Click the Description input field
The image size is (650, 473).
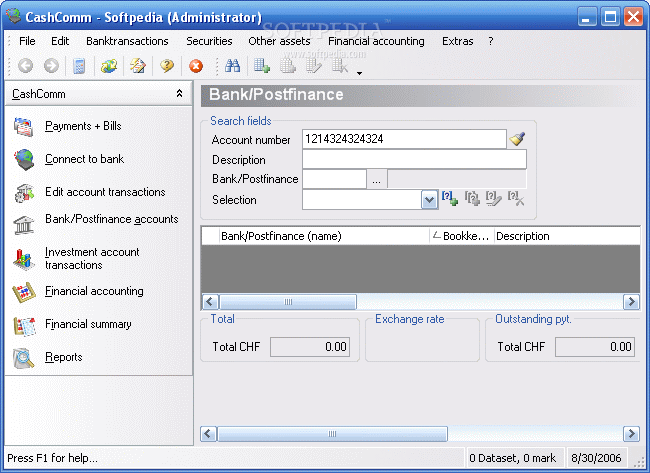click(x=415, y=159)
